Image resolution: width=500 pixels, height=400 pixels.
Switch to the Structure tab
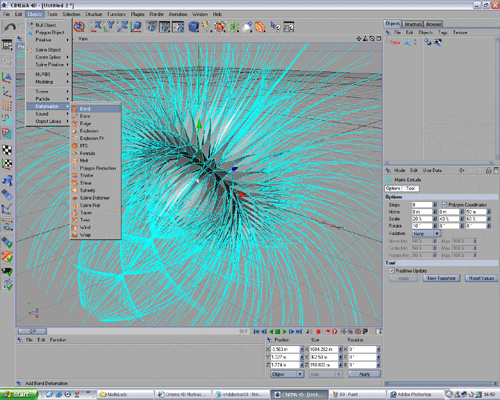(413, 24)
